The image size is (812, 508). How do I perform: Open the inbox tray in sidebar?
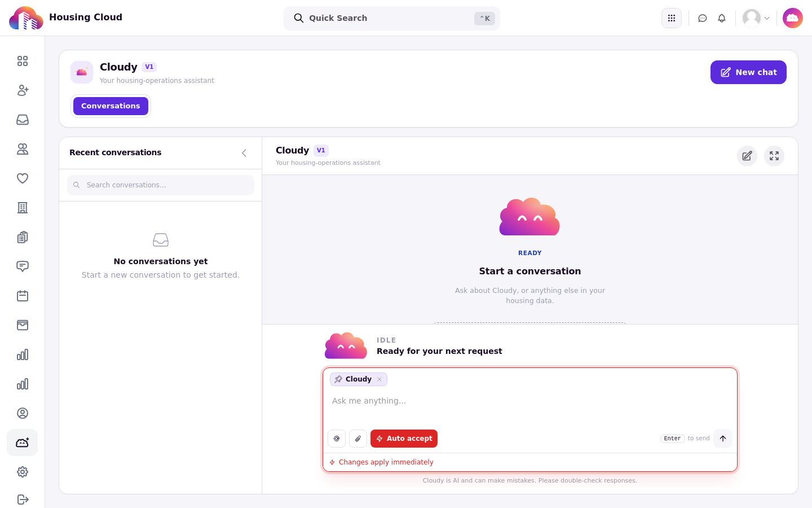(x=23, y=120)
